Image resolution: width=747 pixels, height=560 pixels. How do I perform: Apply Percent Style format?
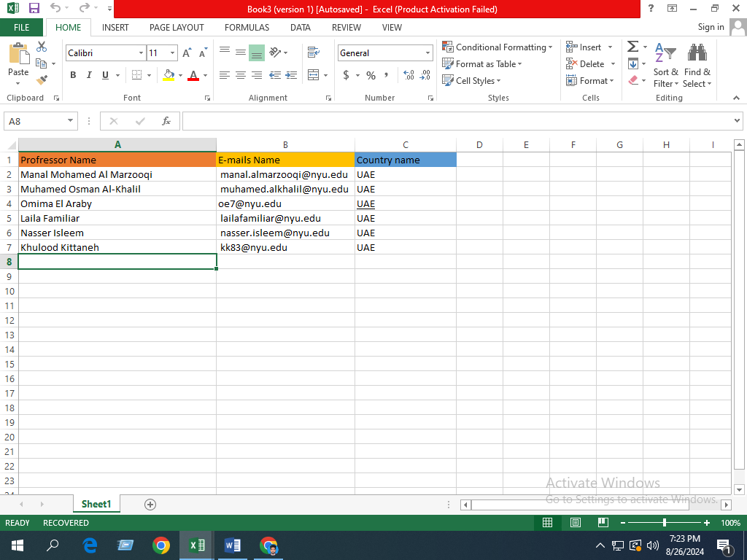coord(371,75)
